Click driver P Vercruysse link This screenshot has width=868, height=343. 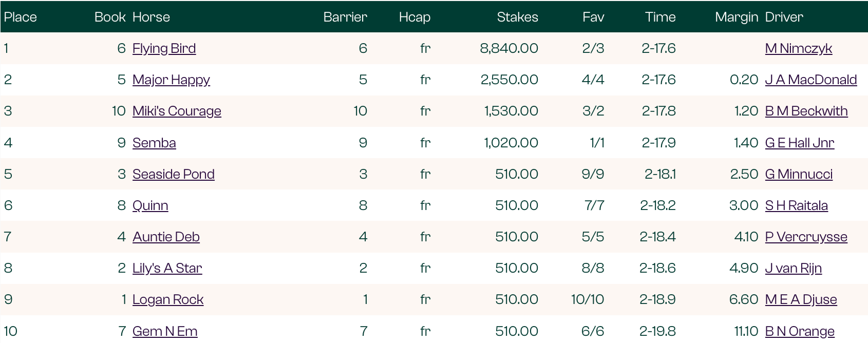point(806,237)
